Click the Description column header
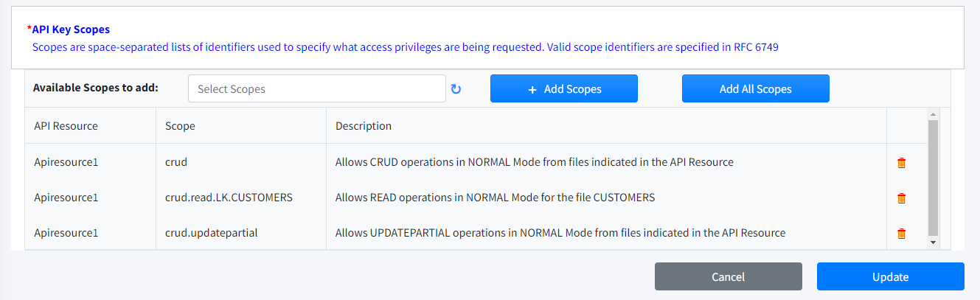Image resolution: width=980 pixels, height=300 pixels. 364,126
